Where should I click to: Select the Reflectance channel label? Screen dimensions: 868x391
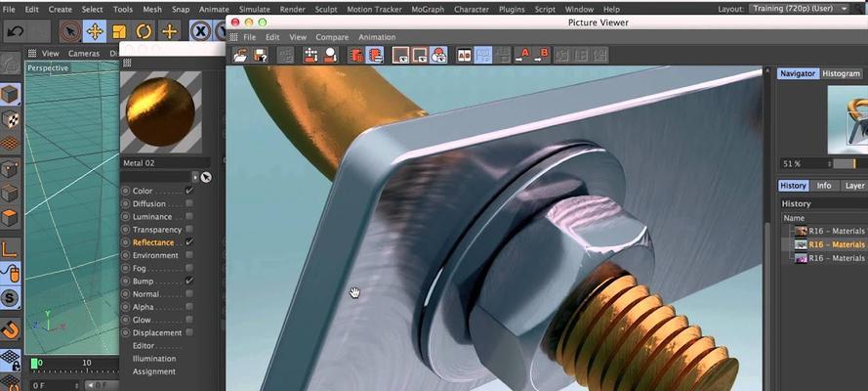pos(153,242)
